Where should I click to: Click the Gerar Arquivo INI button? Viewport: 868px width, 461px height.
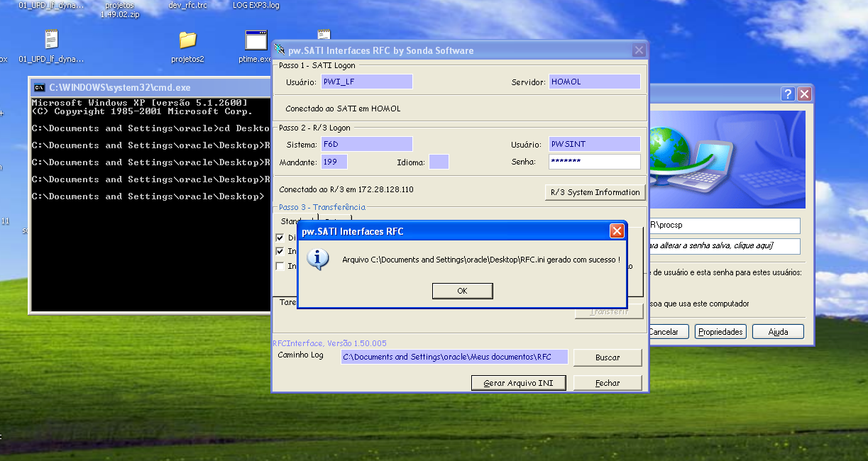tap(518, 383)
